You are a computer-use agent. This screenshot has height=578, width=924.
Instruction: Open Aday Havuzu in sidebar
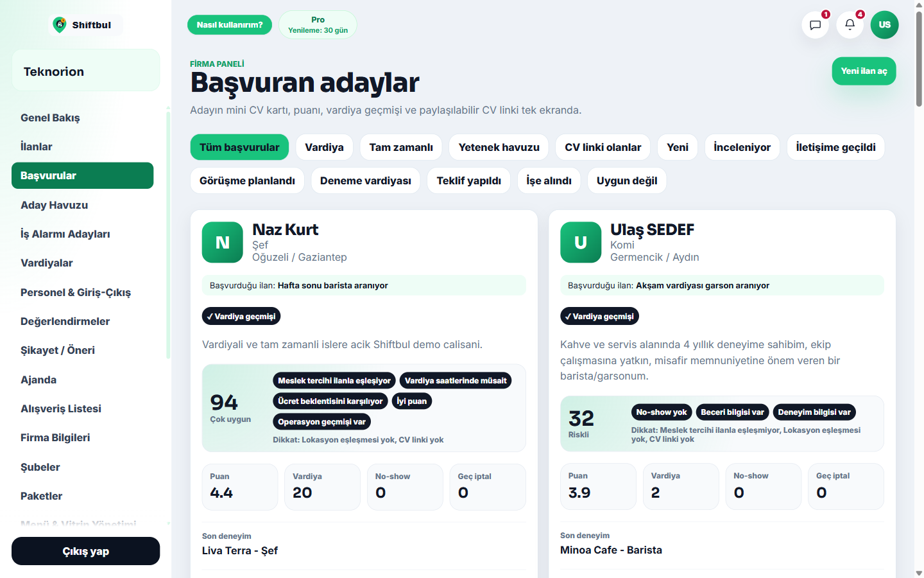pyautogui.click(x=82, y=205)
